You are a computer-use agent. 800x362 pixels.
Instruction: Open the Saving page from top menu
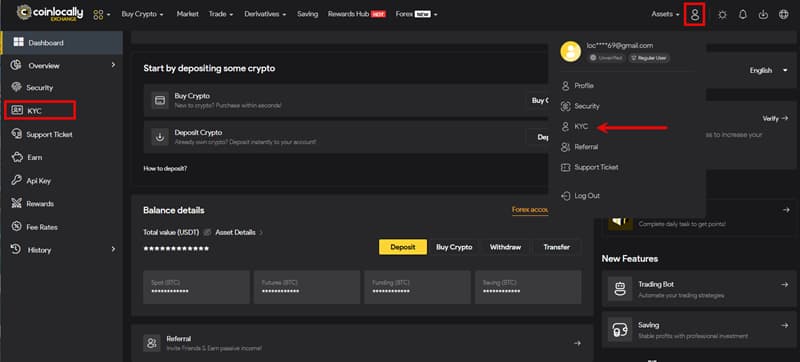pyautogui.click(x=307, y=14)
